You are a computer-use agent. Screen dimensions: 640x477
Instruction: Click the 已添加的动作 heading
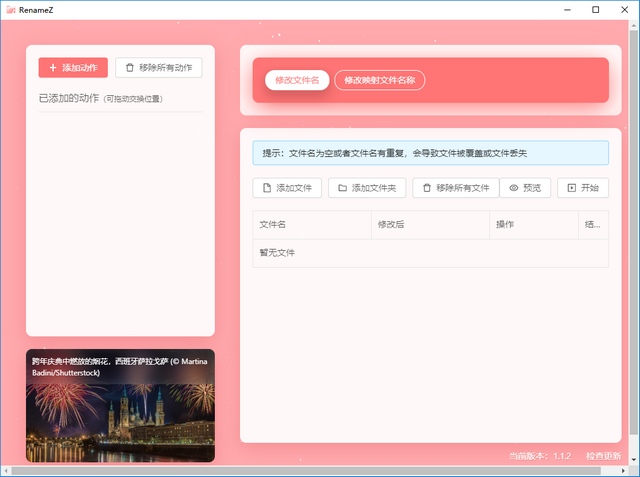[x=69, y=98]
